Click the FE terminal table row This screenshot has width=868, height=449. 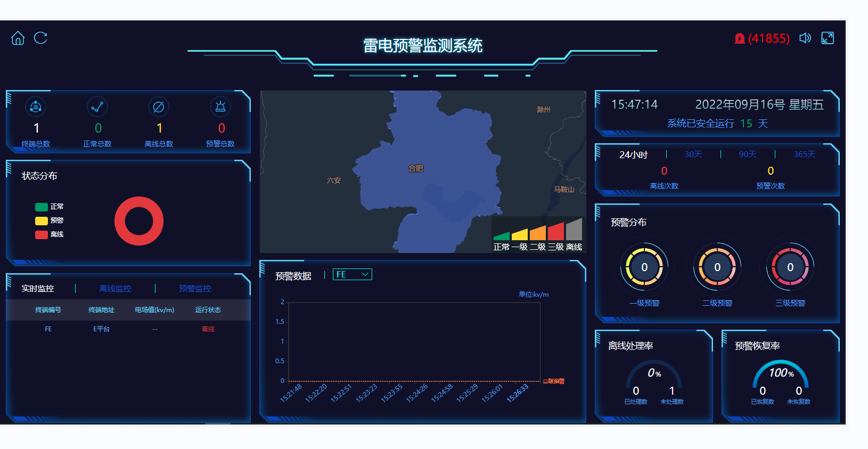128,329
